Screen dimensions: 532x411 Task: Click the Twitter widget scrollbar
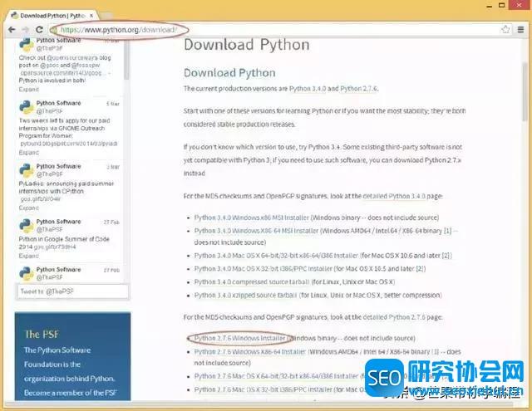click(x=126, y=59)
